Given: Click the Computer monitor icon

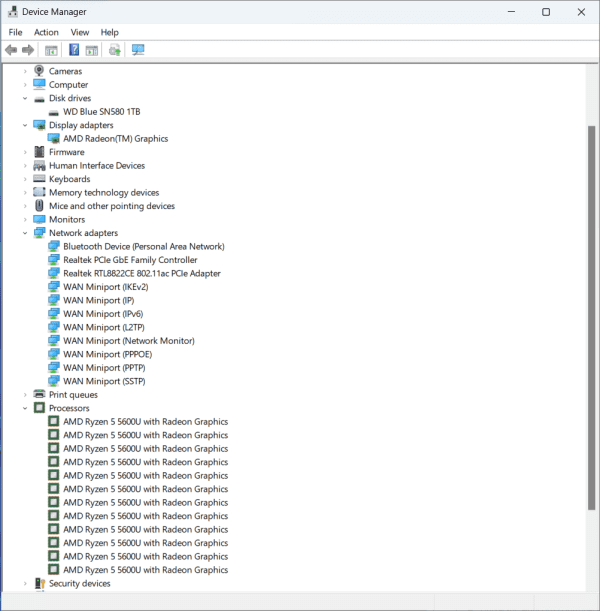Looking at the screenshot, I should (x=39, y=84).
